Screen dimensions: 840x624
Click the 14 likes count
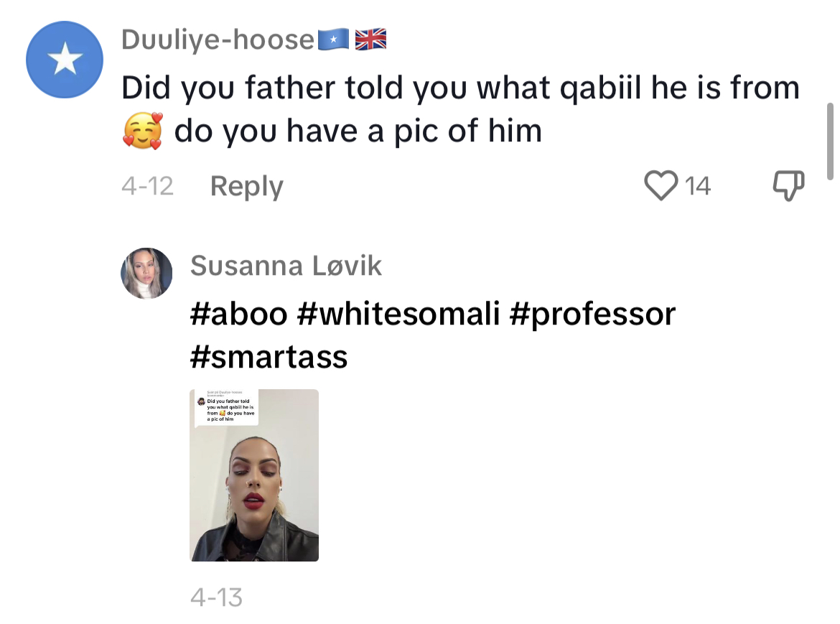[698, 186]
